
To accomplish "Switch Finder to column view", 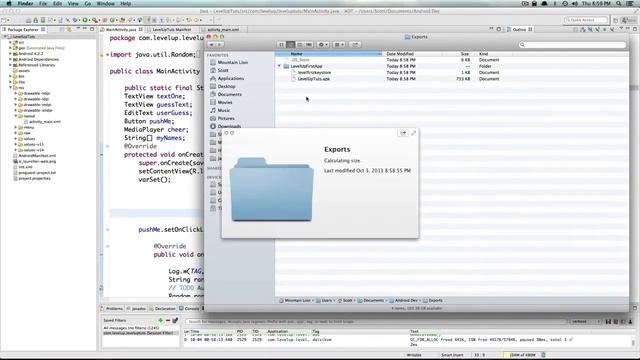I will coord(300,44).
